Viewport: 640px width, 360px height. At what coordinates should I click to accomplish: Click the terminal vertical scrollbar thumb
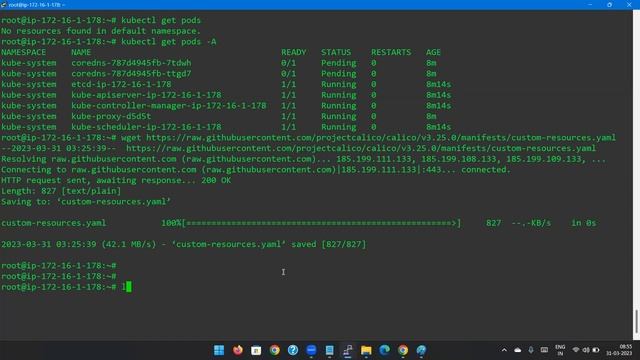(636, 322)
